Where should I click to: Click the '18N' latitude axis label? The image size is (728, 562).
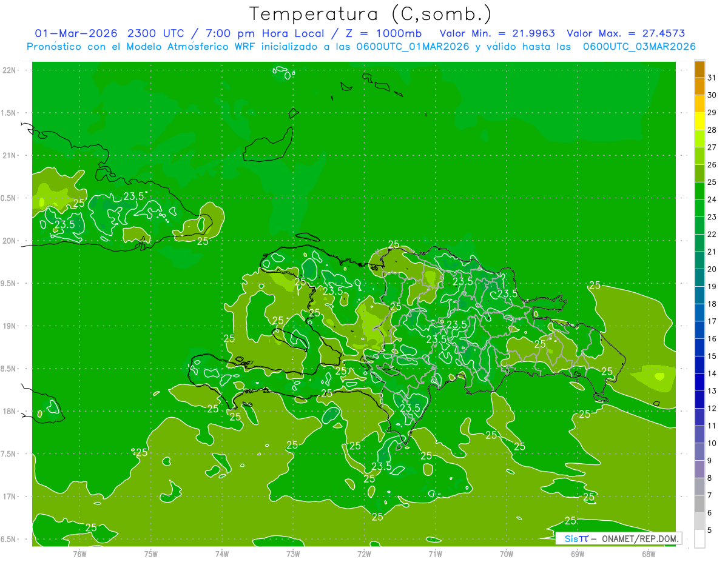[x=8, y=411]
